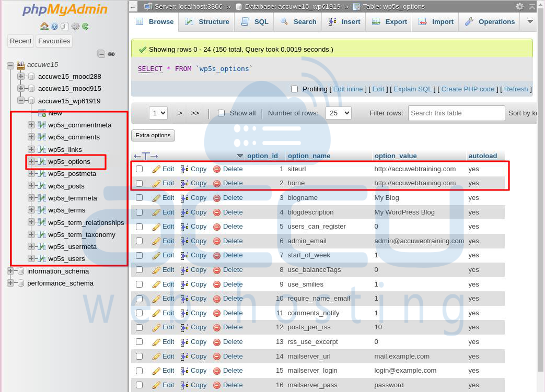The height and width of the screenshot is (392, 545).
Task: Click table icon next to wp5s_comments
Action: click(x=42, y=137)
